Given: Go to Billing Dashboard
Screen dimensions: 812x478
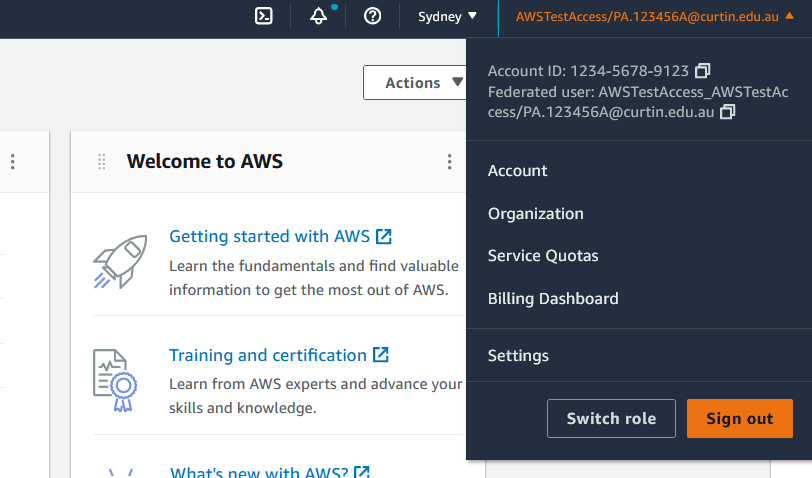Looking at the screenshot, I should pyautogui.click(x=553, y=299).
